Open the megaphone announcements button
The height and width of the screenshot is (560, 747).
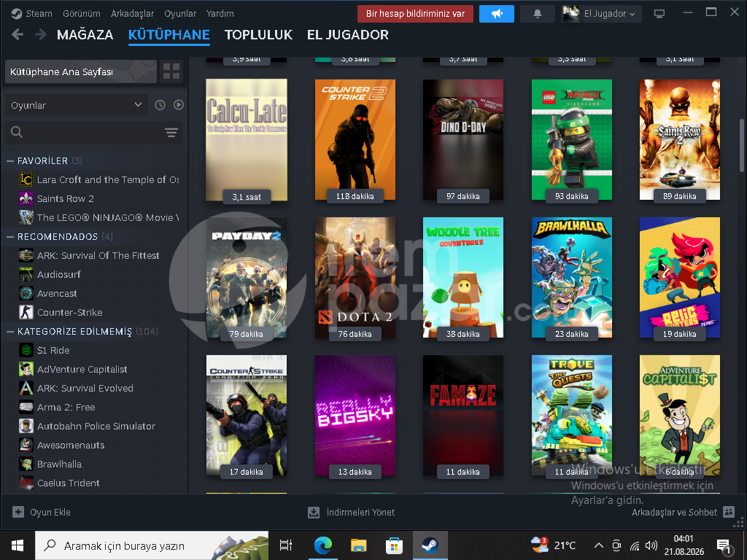tap(496, 14)
